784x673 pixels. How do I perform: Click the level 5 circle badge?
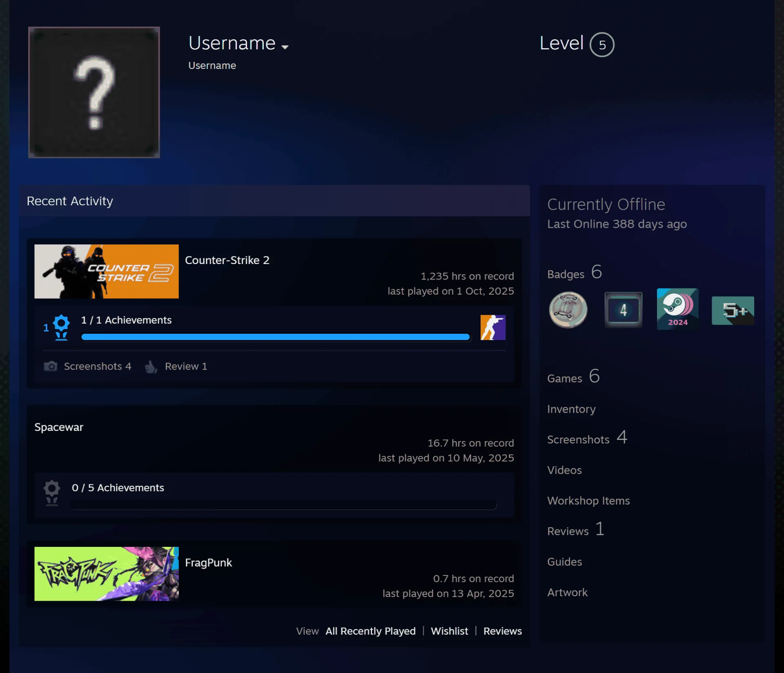coord(602,44)
